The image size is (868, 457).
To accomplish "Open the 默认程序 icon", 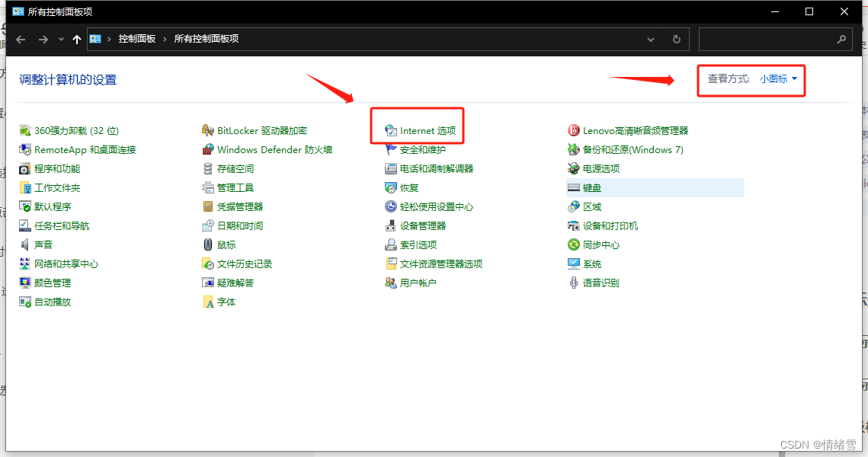I will click(x=25, y=206).
